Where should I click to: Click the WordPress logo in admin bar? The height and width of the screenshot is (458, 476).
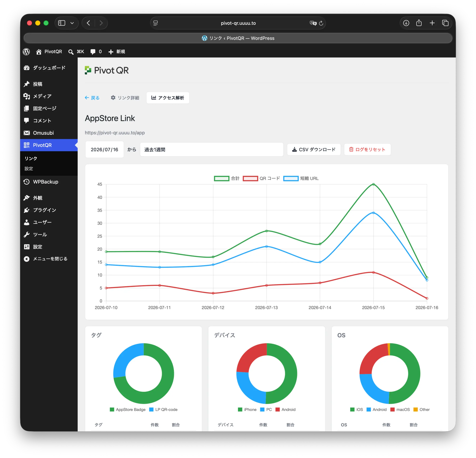tap(26, 51)
